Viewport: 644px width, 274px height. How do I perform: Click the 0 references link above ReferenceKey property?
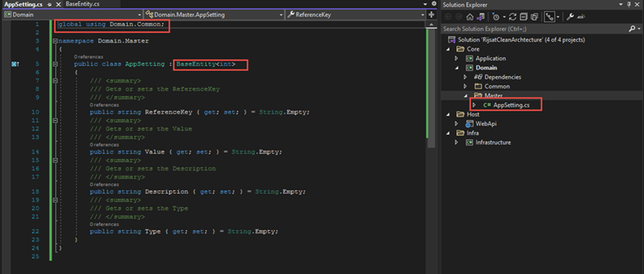coord(105,105)
